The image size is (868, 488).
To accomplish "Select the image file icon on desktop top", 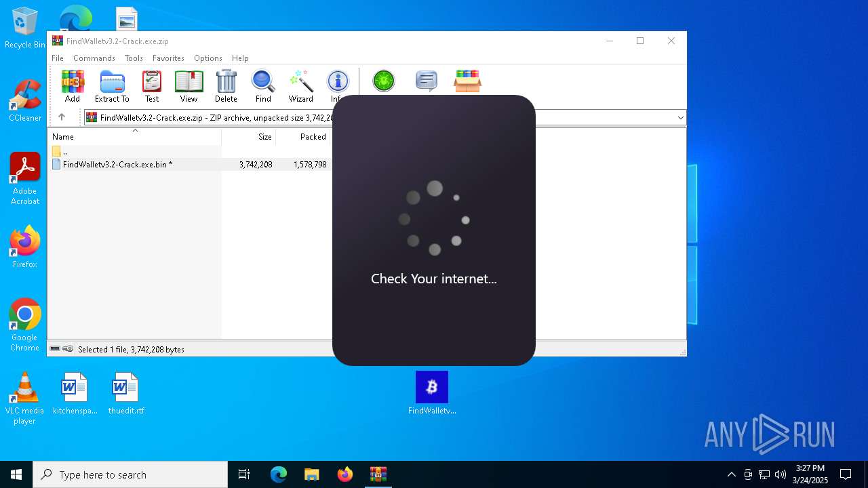I will point(127,19).
